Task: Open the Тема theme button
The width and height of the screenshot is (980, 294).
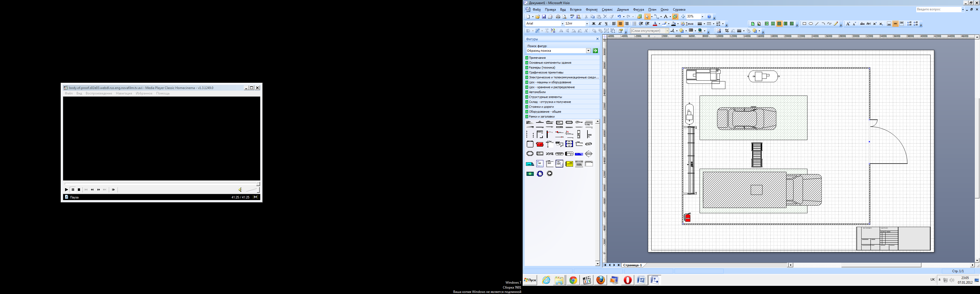Action: click(x=687, y=24)
